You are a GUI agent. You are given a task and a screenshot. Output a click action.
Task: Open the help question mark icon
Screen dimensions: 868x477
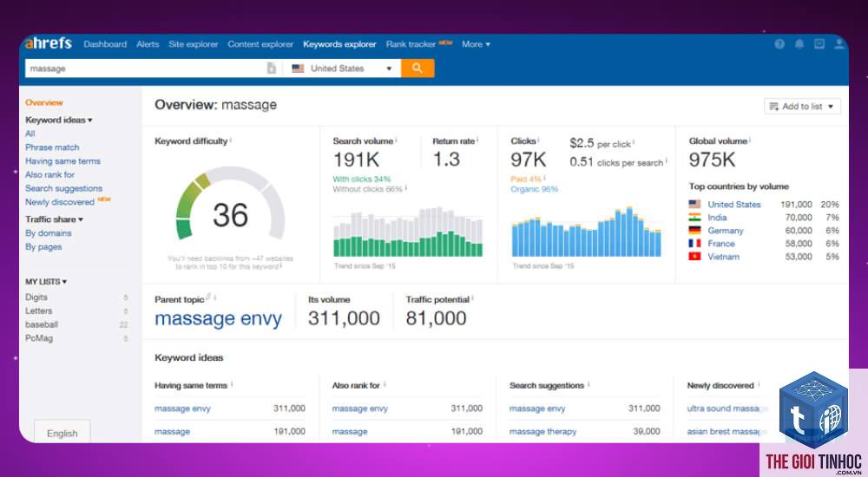pyautogui.click(x=779, y=44)
